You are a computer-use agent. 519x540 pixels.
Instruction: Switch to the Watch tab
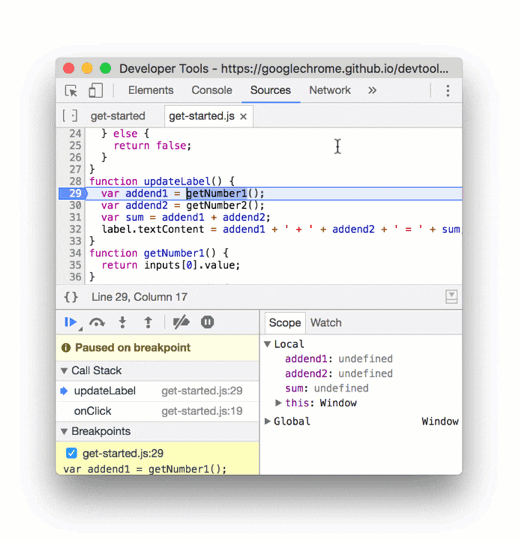326,323
